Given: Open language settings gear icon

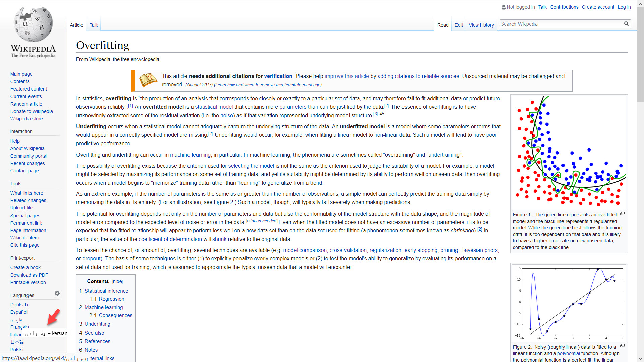Looking at the screenshot, I should [57, 293].
